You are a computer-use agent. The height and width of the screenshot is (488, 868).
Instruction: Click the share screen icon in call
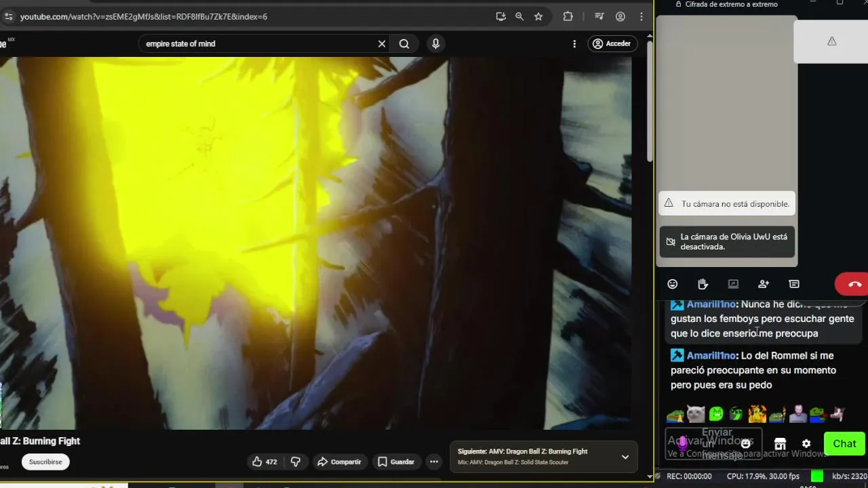coord(733,284)
